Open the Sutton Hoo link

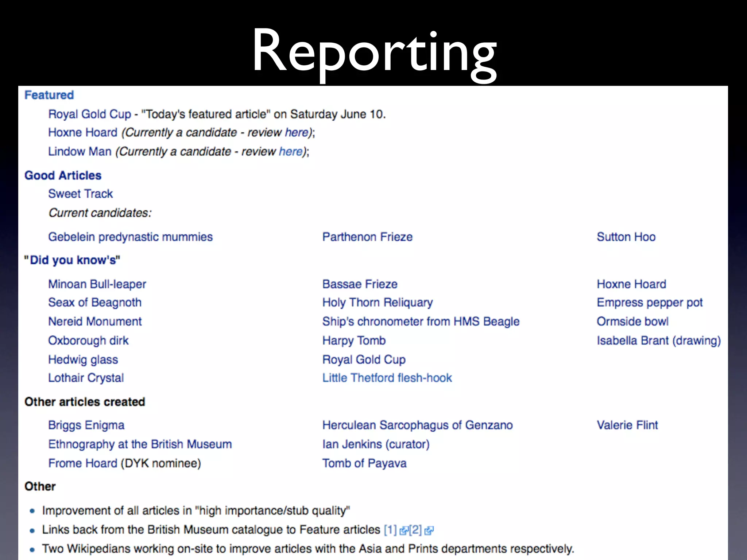(626, 237)
